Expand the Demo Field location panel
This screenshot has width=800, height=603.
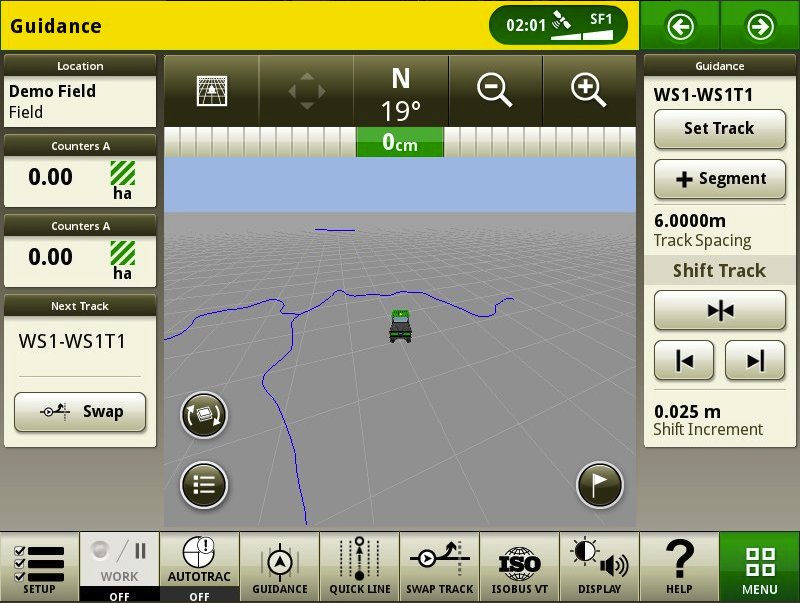click(x=80, y=66)
